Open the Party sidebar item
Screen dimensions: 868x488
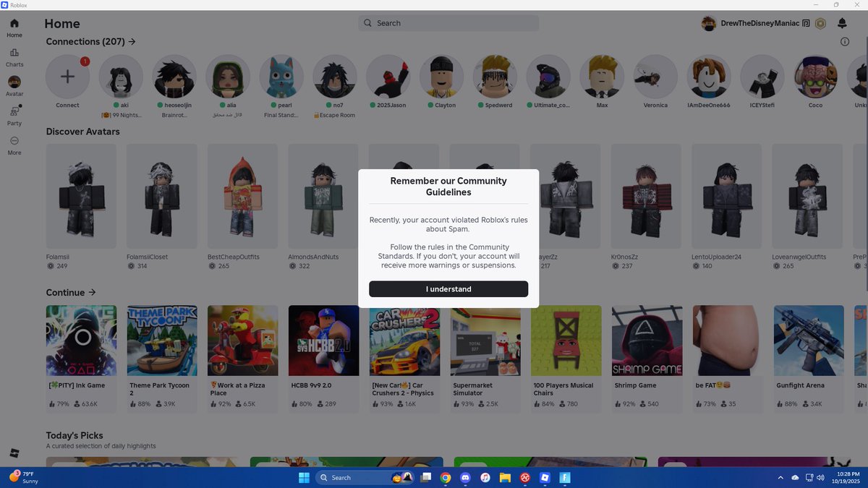(14, 116)
